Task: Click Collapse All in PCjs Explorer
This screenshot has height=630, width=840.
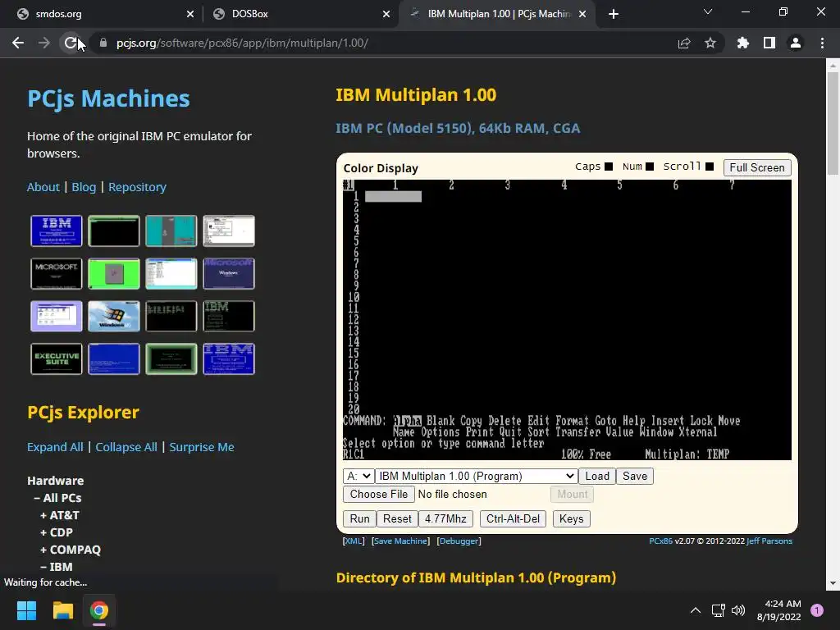Action: [x=126, y=447]
